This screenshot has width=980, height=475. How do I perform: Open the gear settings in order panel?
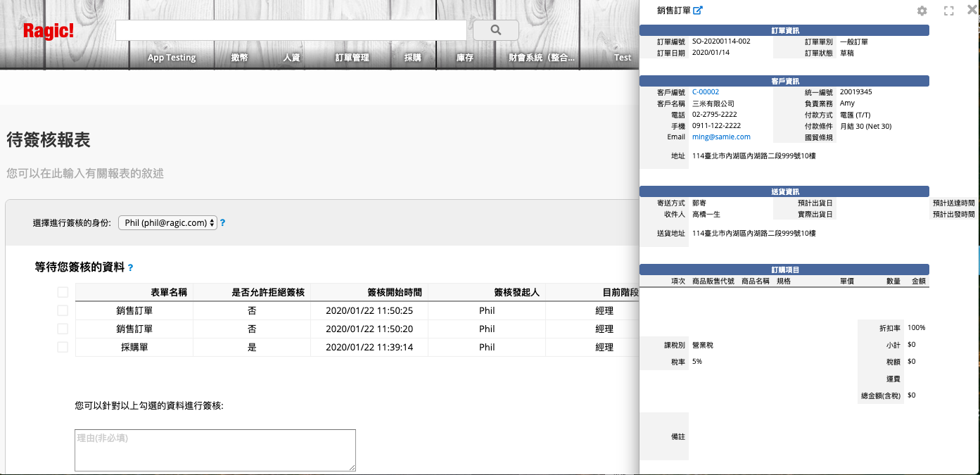click(x=922, y=11)
